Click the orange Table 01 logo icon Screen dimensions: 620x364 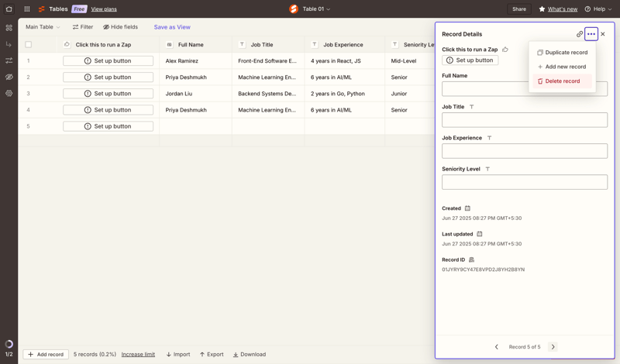click(294, 9)
